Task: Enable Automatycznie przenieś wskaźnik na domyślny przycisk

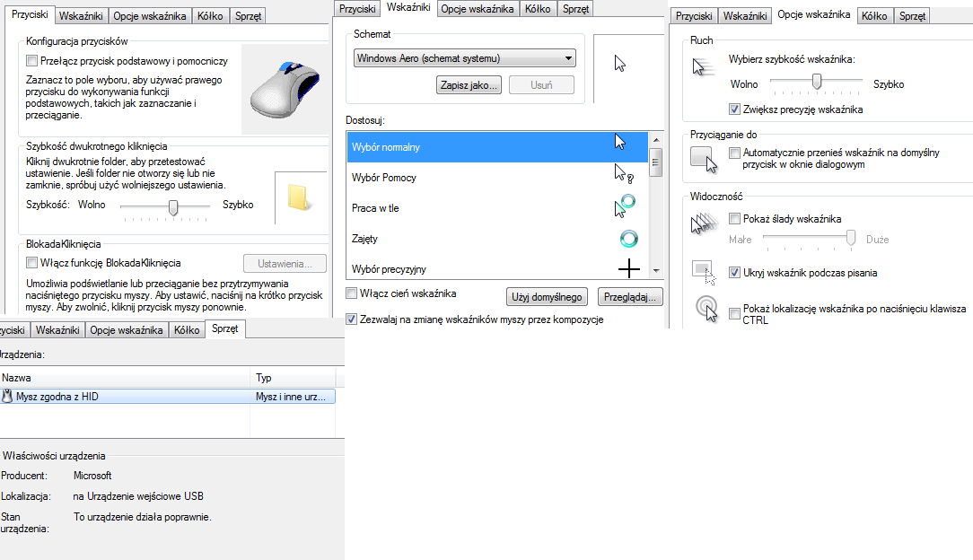Action: 735,153
